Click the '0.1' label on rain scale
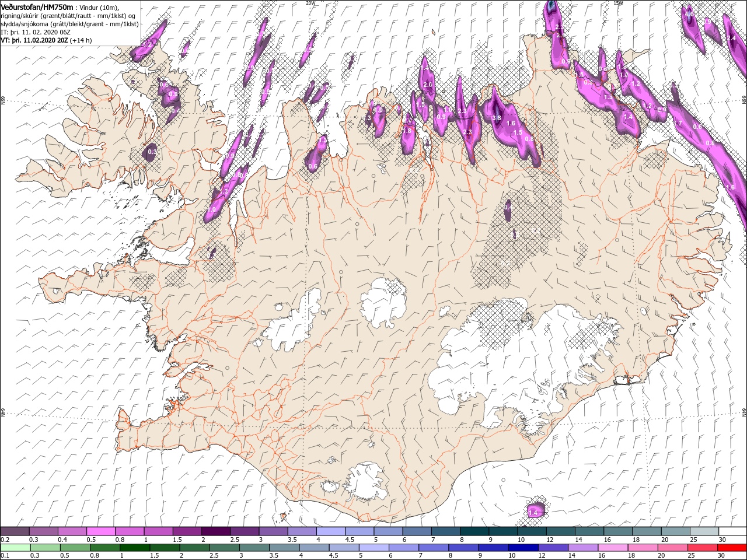 click(5, 555)
